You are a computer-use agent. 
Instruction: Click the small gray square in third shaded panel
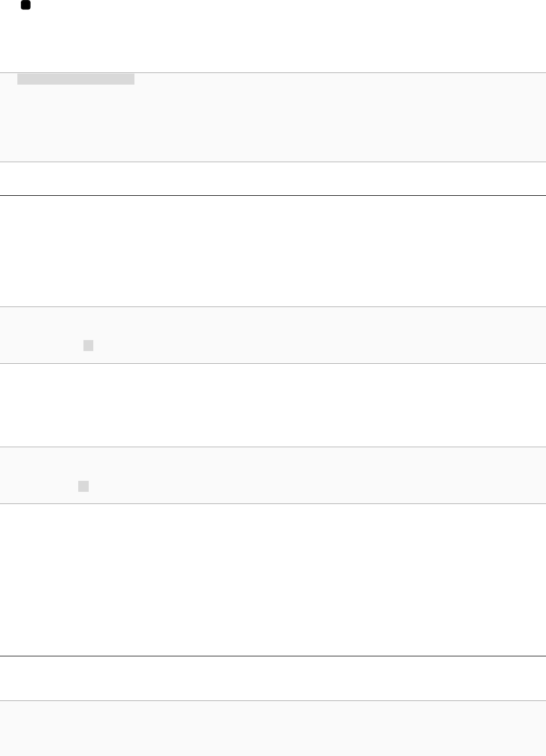(83, 487)
